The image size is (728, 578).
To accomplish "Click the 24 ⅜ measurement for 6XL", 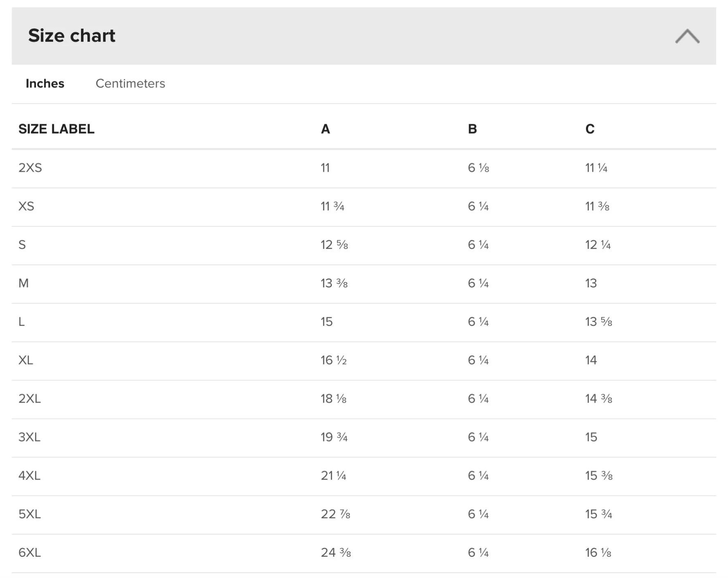I will (x=336, y=553).
